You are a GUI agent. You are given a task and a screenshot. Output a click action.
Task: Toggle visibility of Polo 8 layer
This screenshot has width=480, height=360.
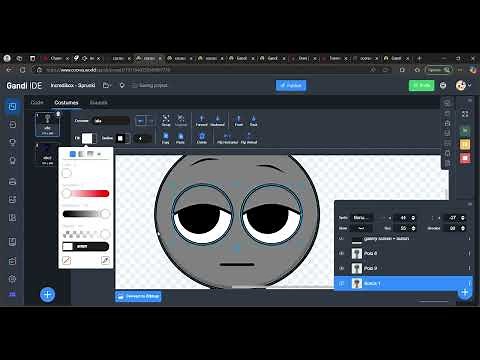click(341, 253)
